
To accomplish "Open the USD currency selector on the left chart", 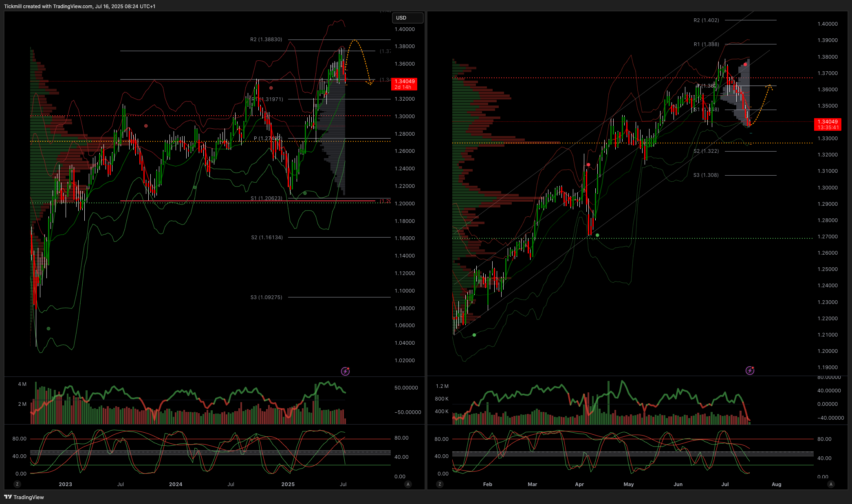I will point(407,18).
